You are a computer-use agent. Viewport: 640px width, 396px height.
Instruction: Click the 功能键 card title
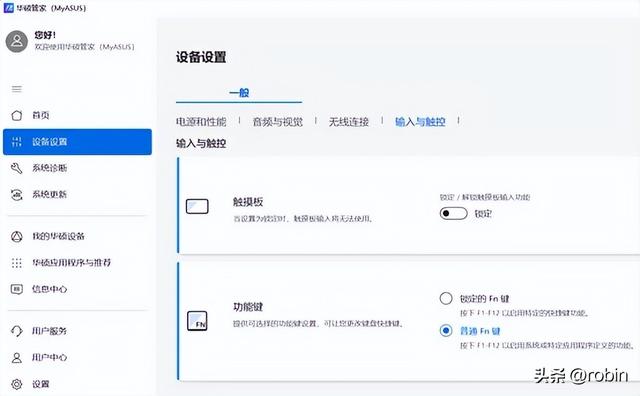pos(248,307)
